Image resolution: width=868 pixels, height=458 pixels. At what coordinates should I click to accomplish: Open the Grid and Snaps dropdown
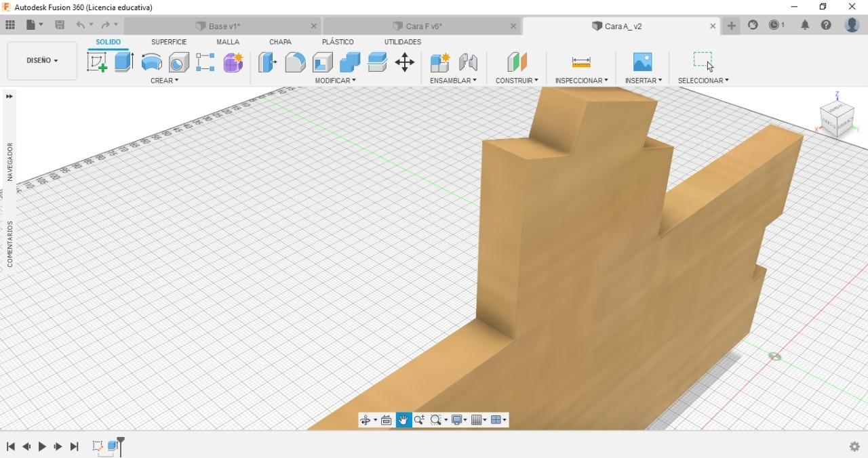(x=479, y=420)
